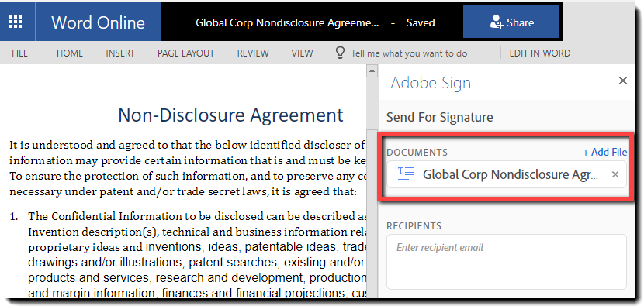Viewport: 644px width, 306px height.
Task: Switch to the HOME tab
Action: [70, 53]
